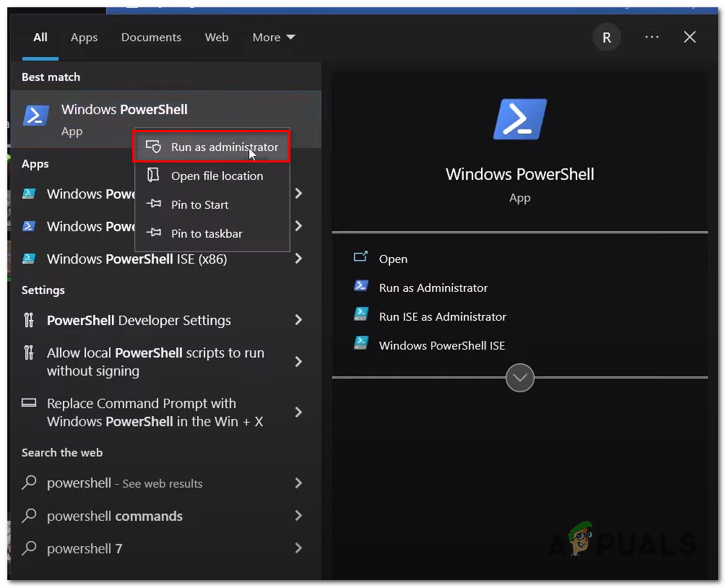
Task: Click the Windows PowerShell best match icon
Action: click(x=36, y=116)
